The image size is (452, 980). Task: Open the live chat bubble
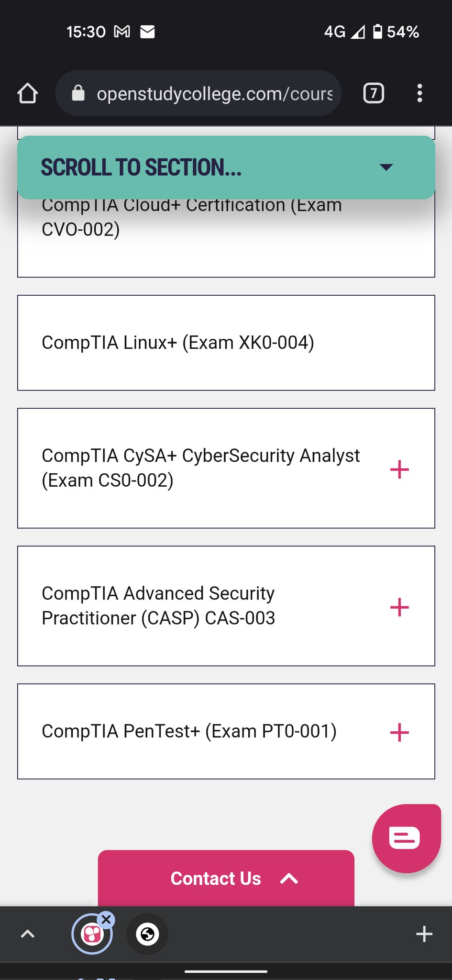click(406, 838)
